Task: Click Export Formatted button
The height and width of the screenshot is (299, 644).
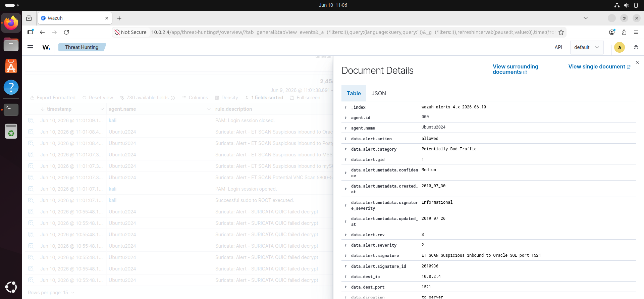Action: 53,98
